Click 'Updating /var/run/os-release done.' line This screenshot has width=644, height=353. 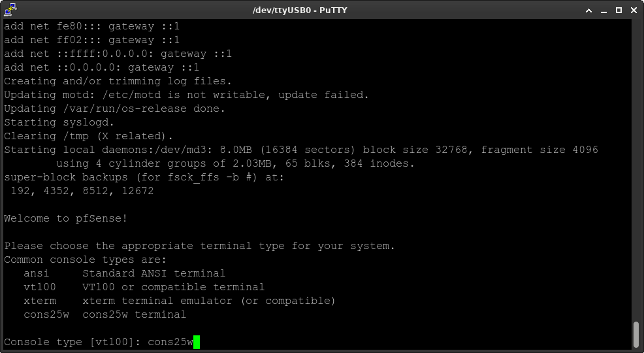click(114, 109)
